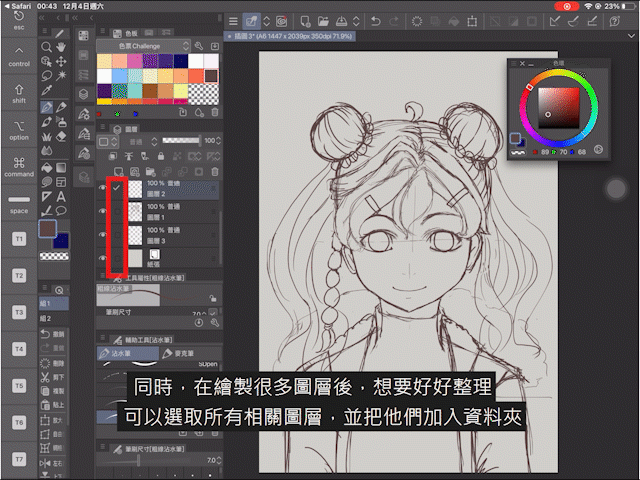
Task: Hide layer 圖層 3 with eye icon
Action: pos(102,235)
